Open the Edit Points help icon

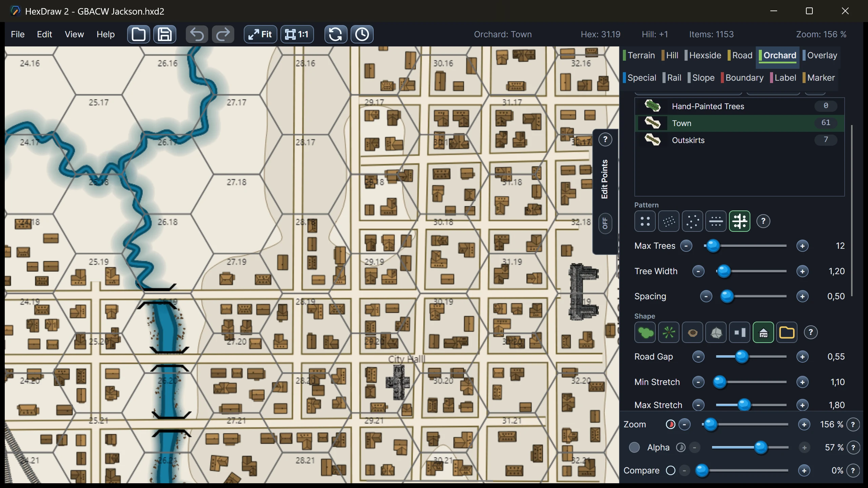click(x=605, y=140)
